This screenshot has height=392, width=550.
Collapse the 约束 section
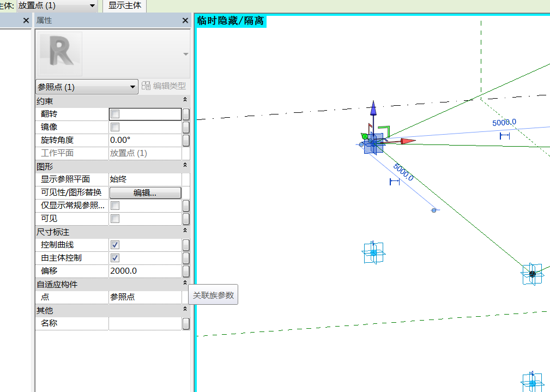click(185, 100)
